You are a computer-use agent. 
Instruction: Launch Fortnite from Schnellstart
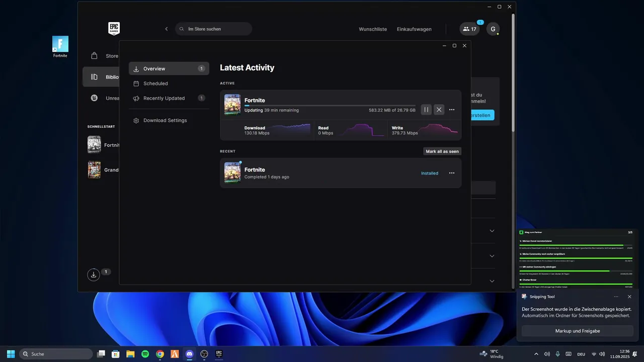[x=103, y=145]
